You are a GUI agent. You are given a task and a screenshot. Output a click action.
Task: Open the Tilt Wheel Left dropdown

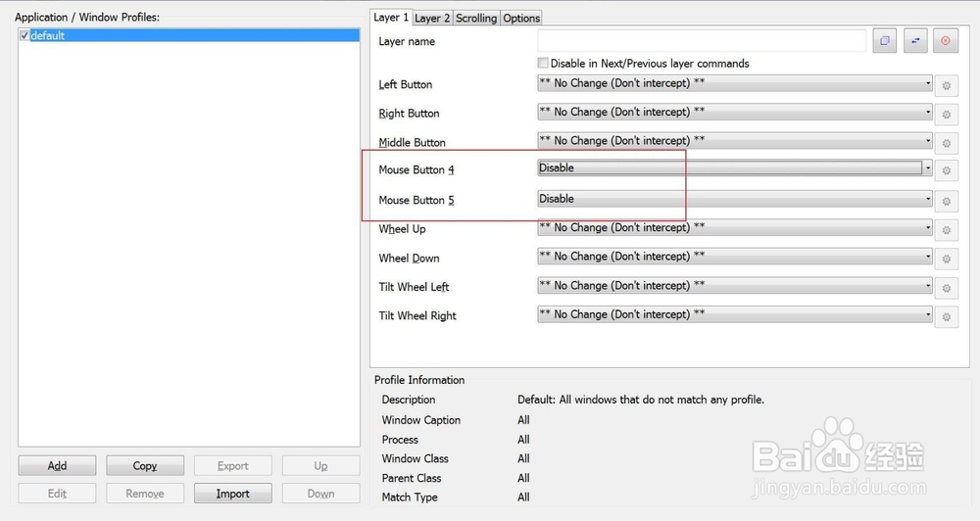click(734, 286)
